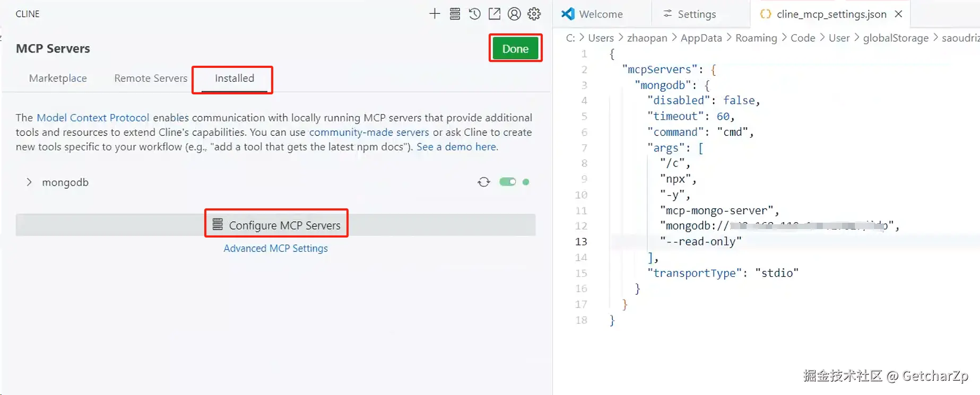
Task: Start a new Cline task with plus icon
Action: (435, 14)
